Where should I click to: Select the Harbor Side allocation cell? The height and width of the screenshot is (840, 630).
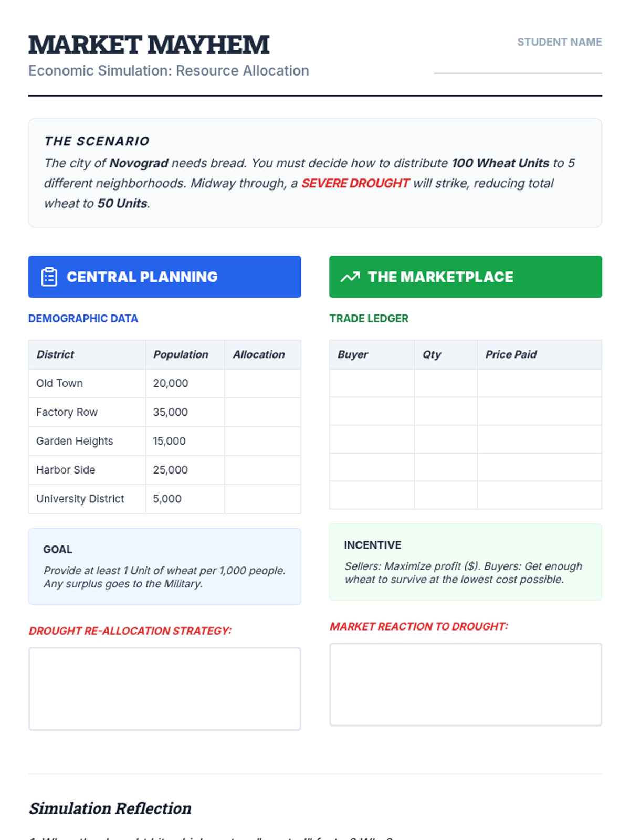pyautogui.click(x=262, y=470)
